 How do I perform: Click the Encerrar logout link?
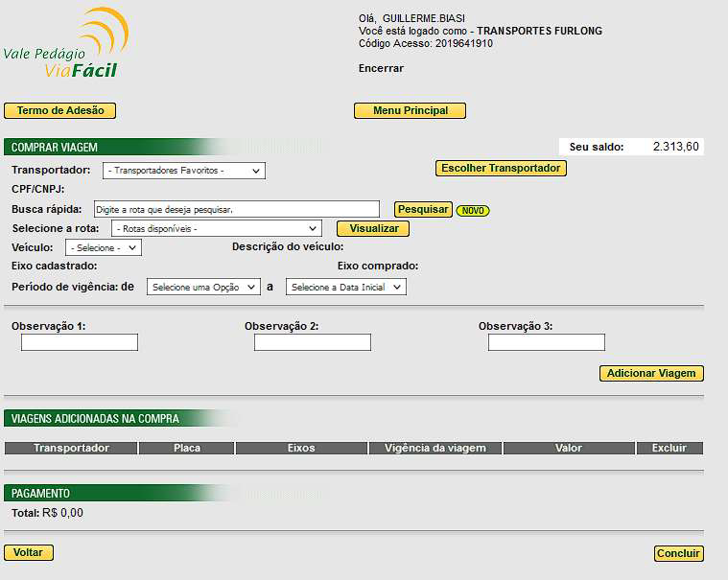click(381, 68)
